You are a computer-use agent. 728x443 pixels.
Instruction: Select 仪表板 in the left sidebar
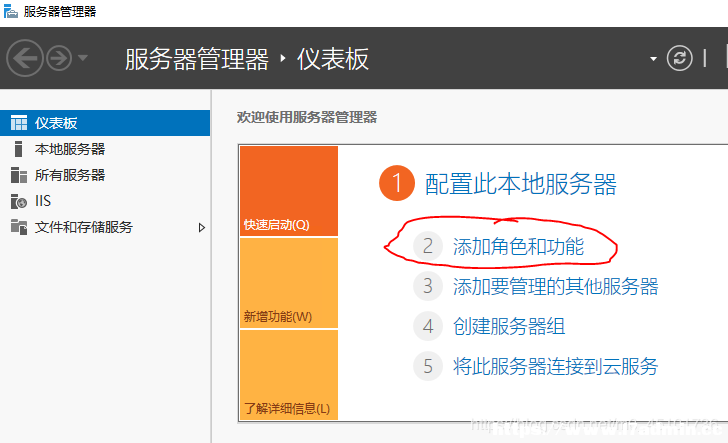[105, 123]
